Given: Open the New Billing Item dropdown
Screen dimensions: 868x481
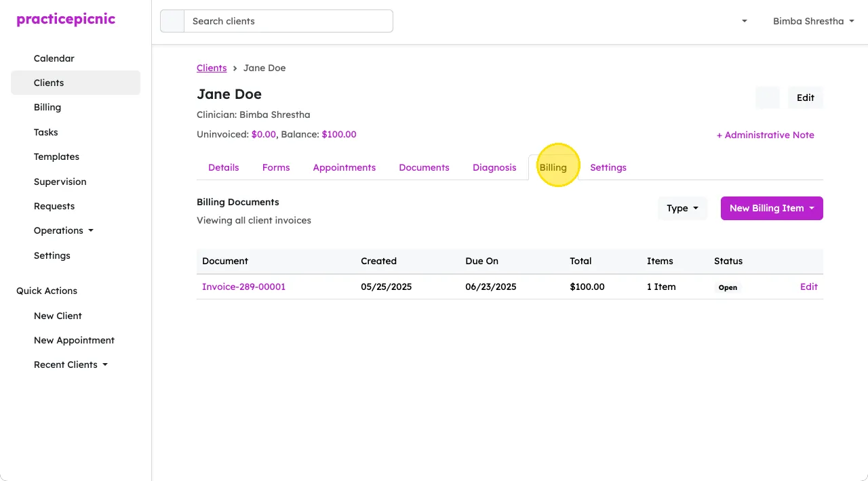Looking at the screenshot, I should (x=772, y=208).
